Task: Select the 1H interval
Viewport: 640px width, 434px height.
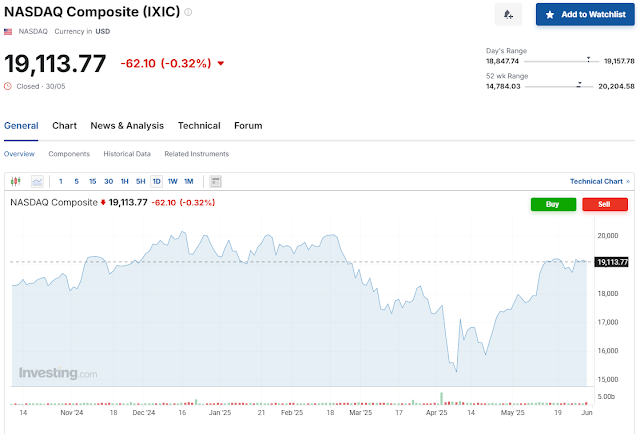Action: point(124,181)
